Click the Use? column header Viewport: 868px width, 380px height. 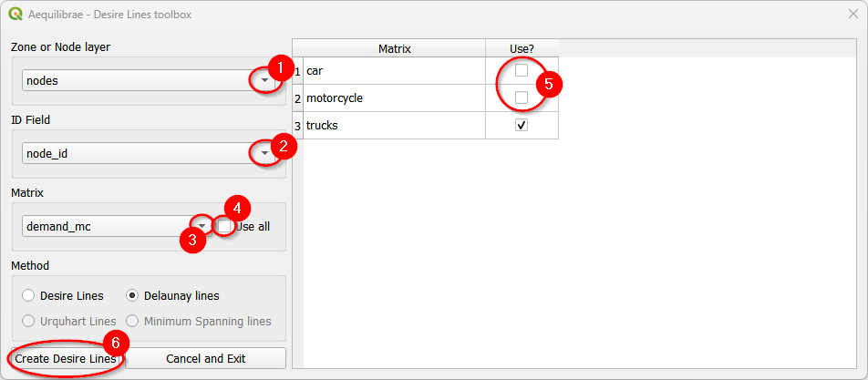coord(522,47)
